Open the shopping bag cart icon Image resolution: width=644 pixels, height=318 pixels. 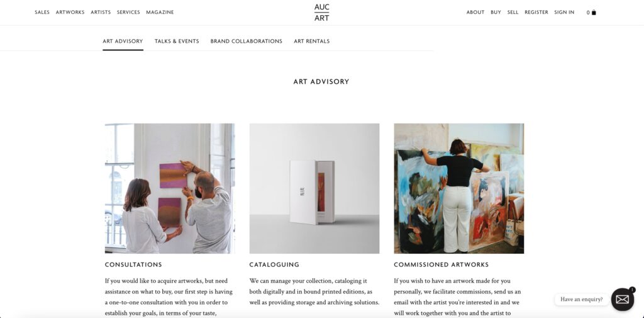click(594, 13)
